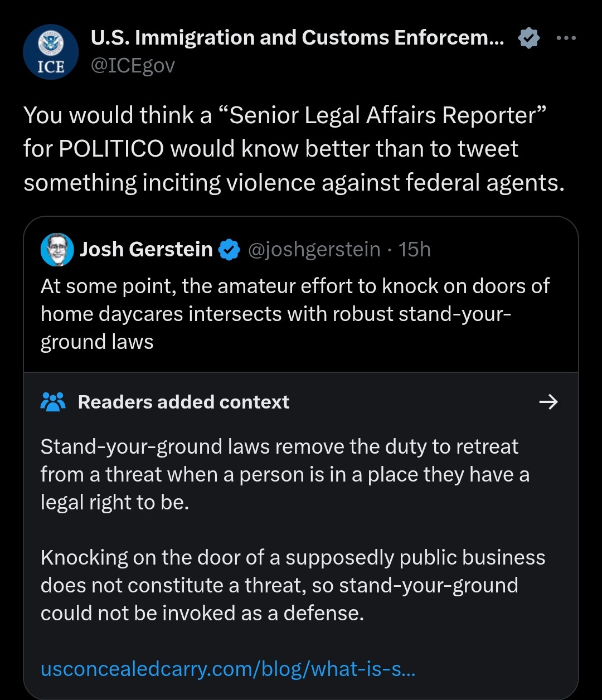Click the gray verified badge beside ICE name
This screenshot has height=700, width=602.
tap(528, 38)
